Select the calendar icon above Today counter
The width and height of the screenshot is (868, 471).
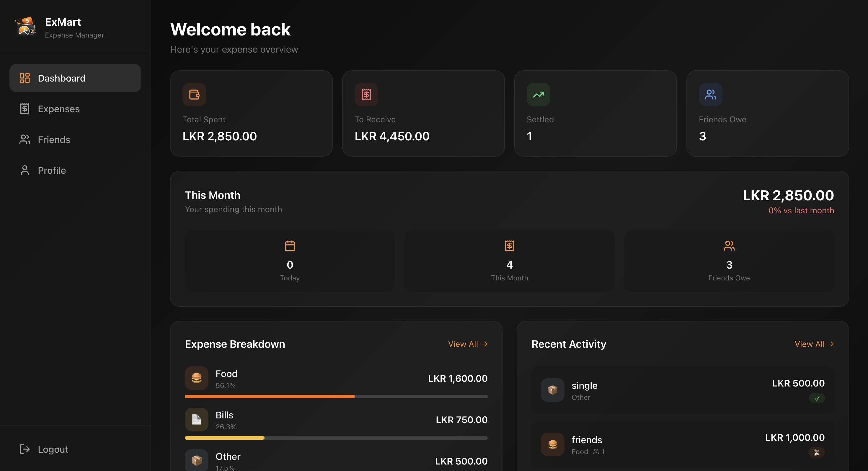point(290,246)
